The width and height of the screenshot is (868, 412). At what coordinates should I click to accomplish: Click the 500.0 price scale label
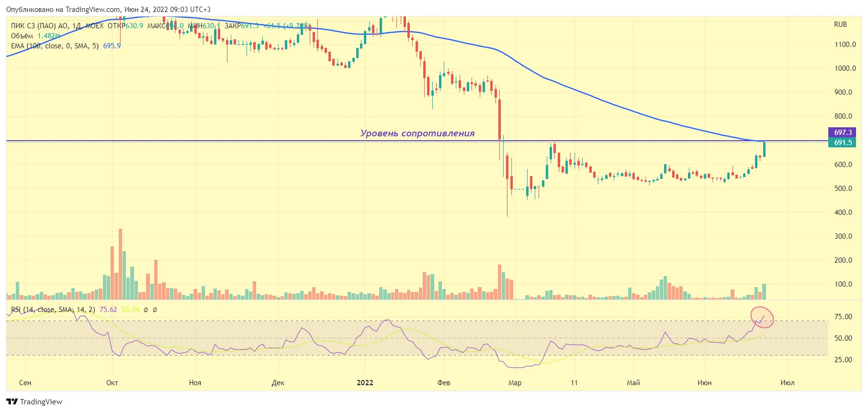tap(843, 189)
